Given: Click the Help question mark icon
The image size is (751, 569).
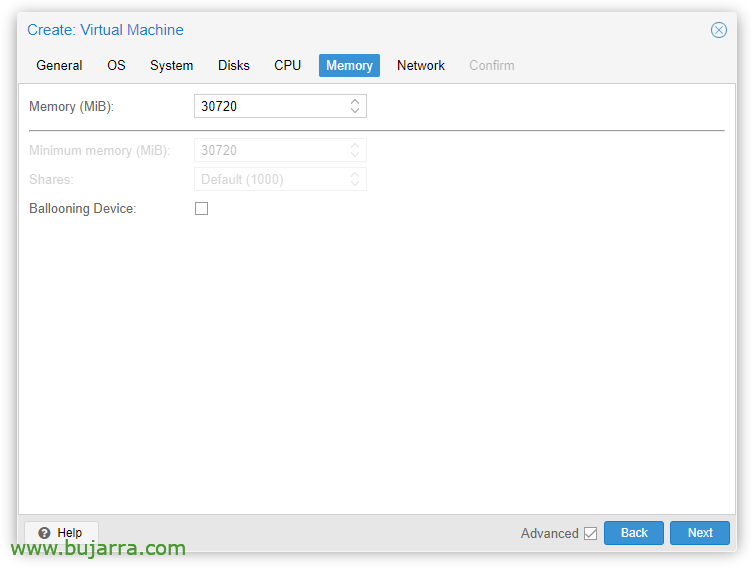Looking at the screenshot, I should (x=45, y=533).
